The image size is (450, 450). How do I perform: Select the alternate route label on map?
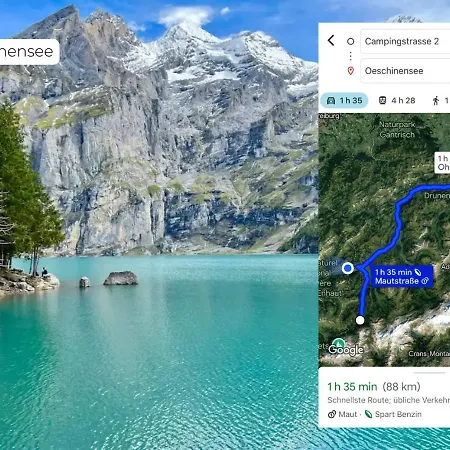442,163
